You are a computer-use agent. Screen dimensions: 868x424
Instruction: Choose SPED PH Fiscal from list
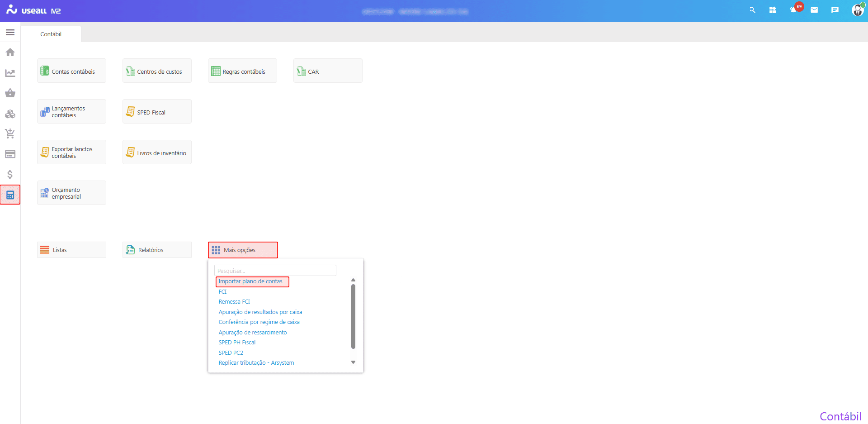pyautogui.click(x=237, y=343)
